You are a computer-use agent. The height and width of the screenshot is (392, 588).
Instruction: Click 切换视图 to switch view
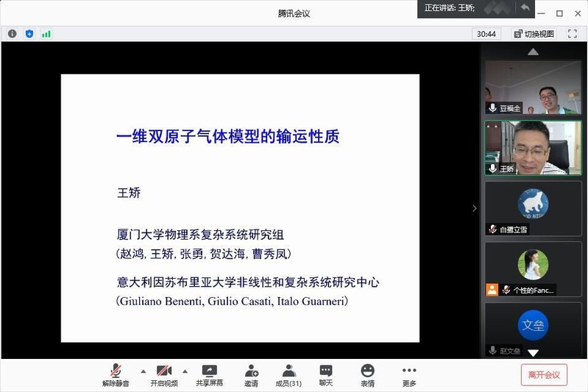[x=534, y=34]
